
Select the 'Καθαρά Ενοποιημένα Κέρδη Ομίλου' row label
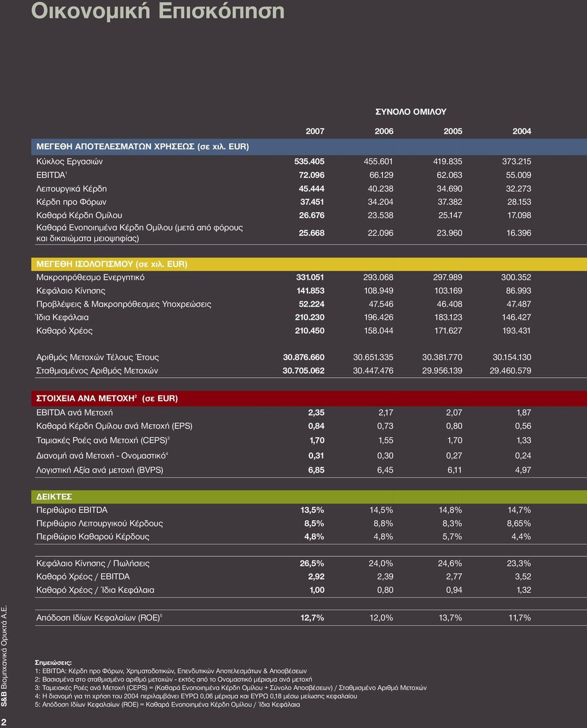point(139,233)
